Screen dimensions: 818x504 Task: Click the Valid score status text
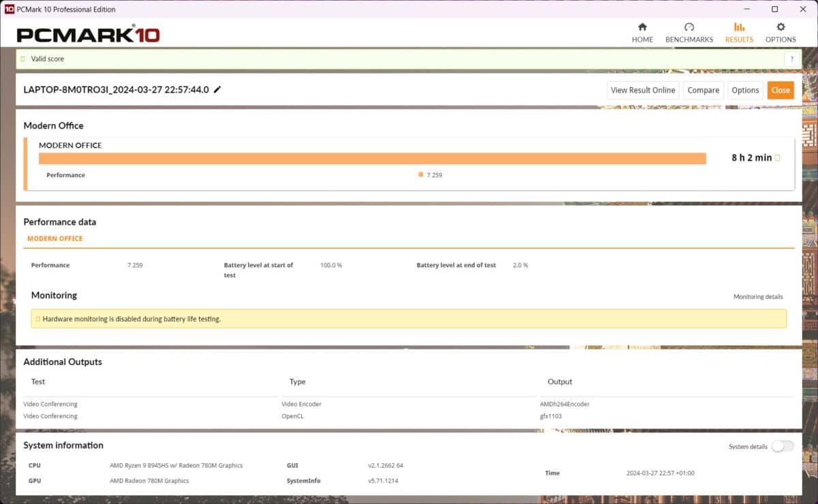48,59
